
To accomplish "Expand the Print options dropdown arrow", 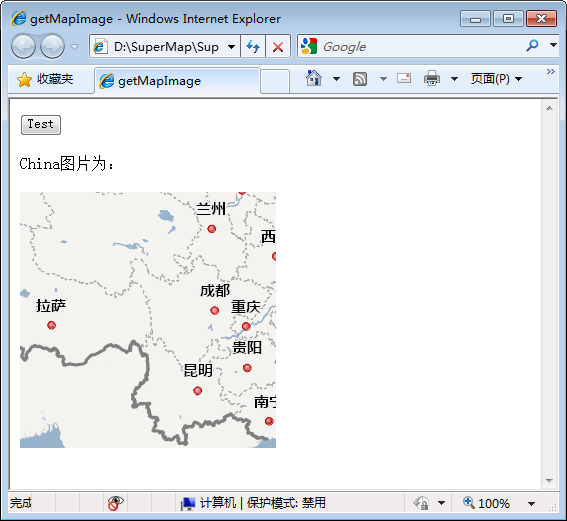I will (455, 79).
